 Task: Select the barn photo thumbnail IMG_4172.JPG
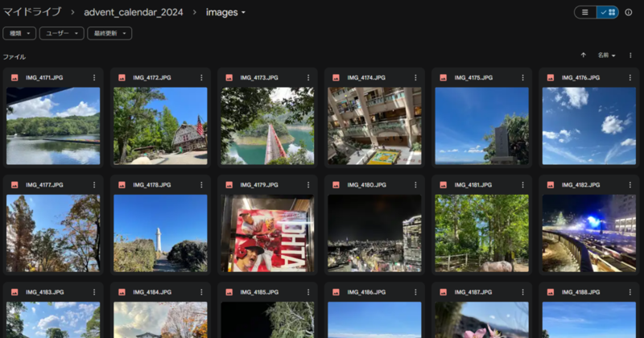(x=160, y=126)
